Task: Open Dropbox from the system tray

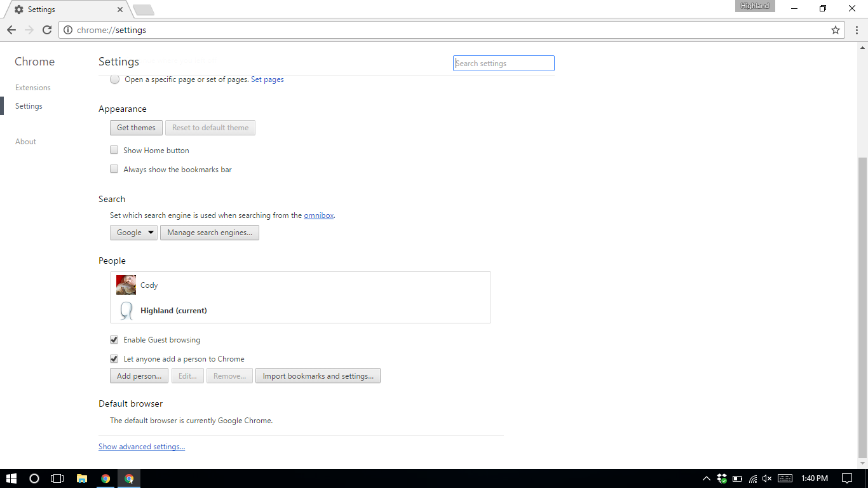Action: pos(722,478)
